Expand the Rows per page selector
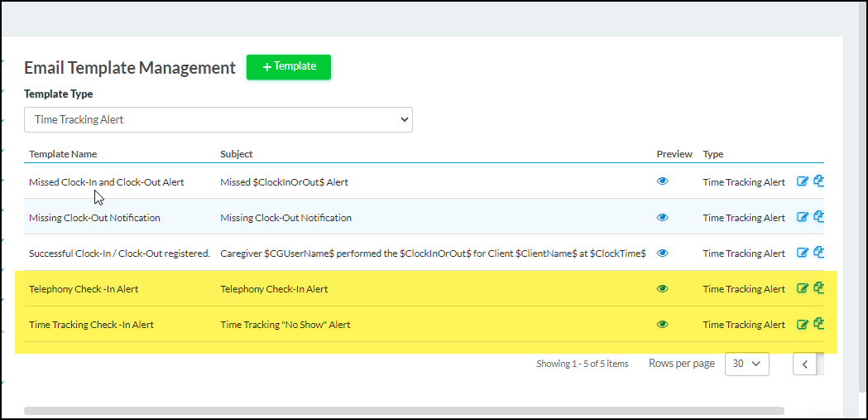The image size is (868, 420). pos(746,364)
